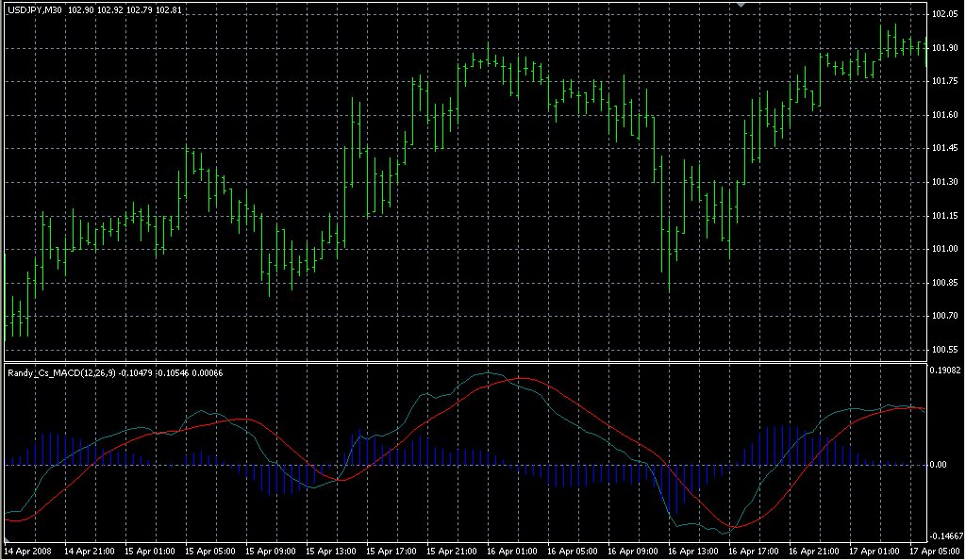
Task: Click the 0.19082 indicator scale value
Action: 944,370
